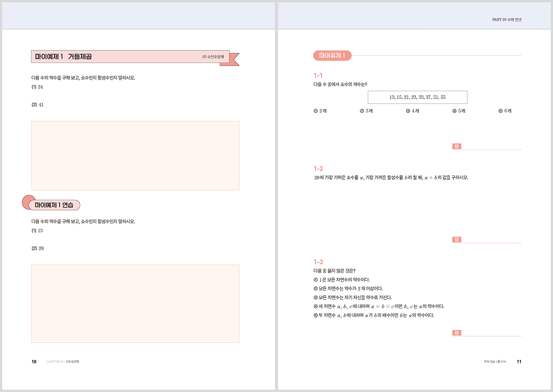Select answer choice ③ 4개
The width and height of the screenshot is (553, 392).
[x=413, y=111]
